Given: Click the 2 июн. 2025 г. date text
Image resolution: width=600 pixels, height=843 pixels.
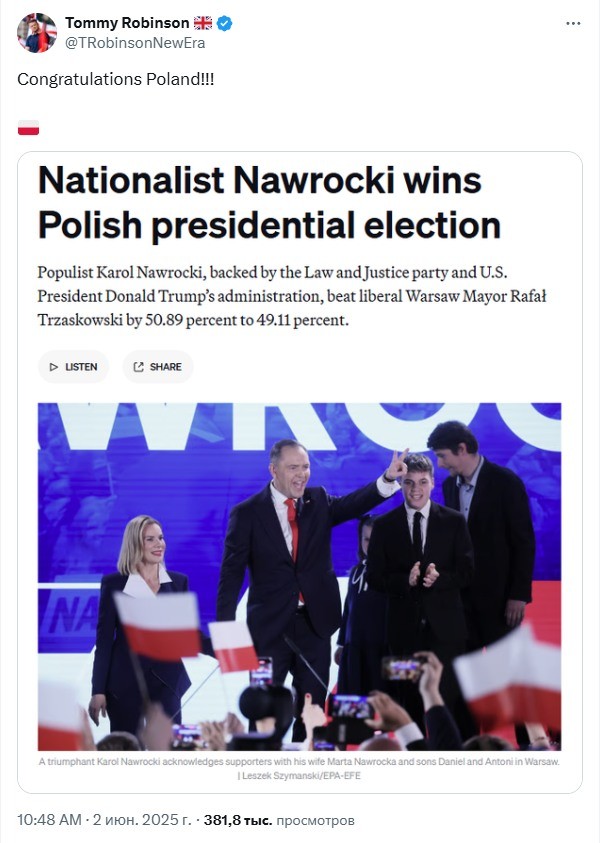Looking at the screenshot, I should (142, 820).
